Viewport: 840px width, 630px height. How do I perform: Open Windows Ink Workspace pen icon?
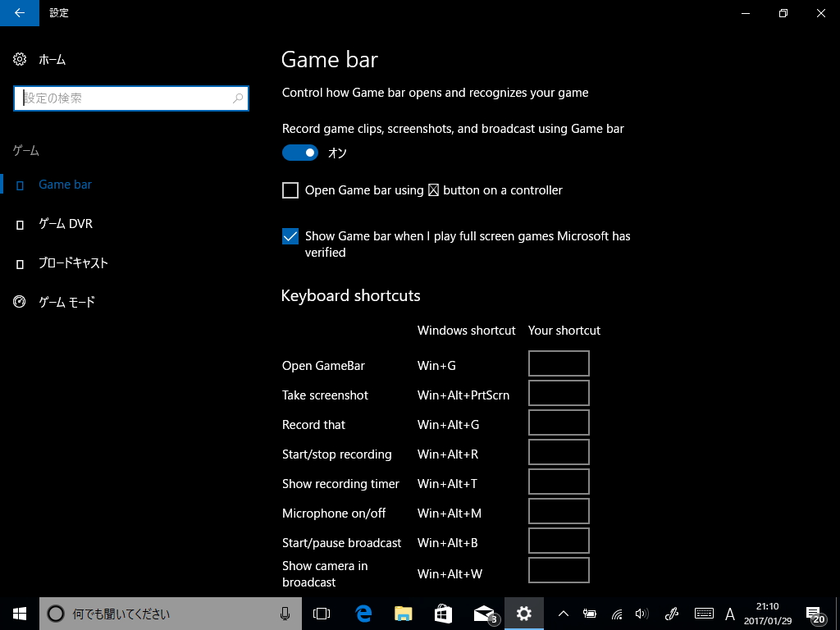tap(672, 614)
